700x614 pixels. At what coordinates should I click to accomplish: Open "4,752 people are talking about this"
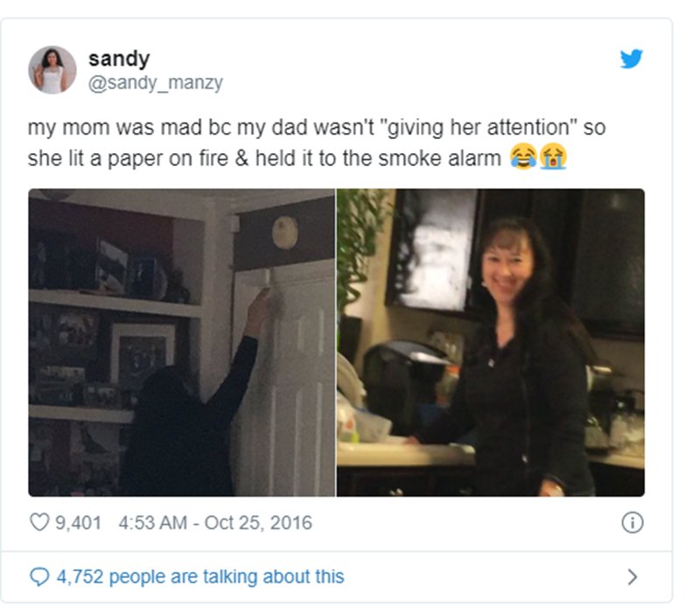[x=200, y=576]
